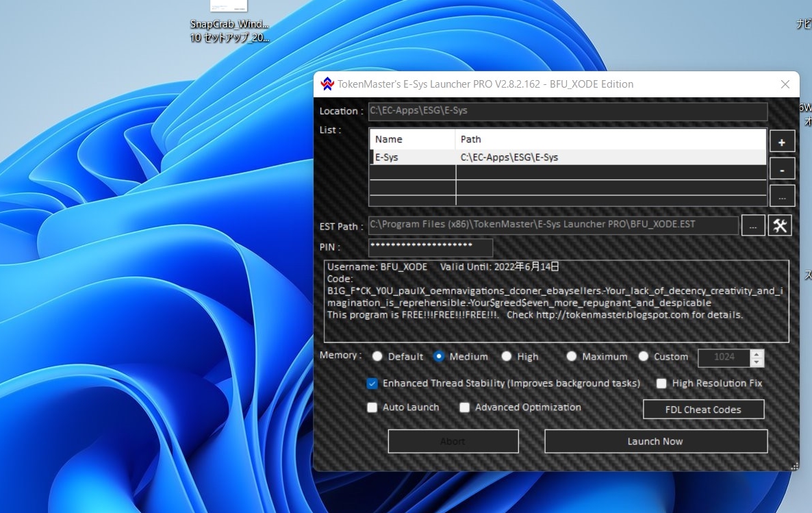Decrease custom memory value with down arrow

(757, 362)
